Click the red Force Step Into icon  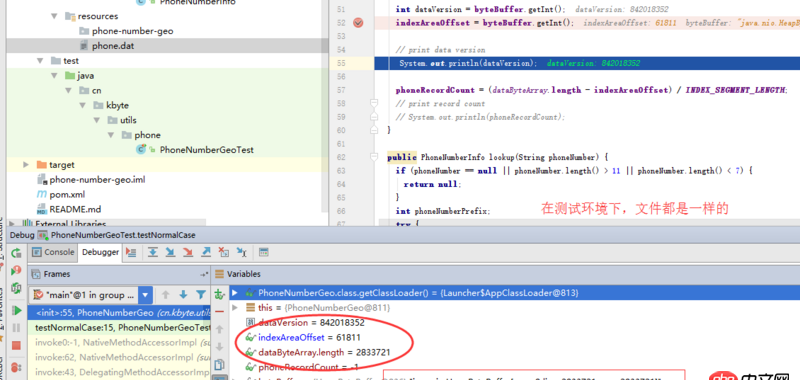pos(188,251)
